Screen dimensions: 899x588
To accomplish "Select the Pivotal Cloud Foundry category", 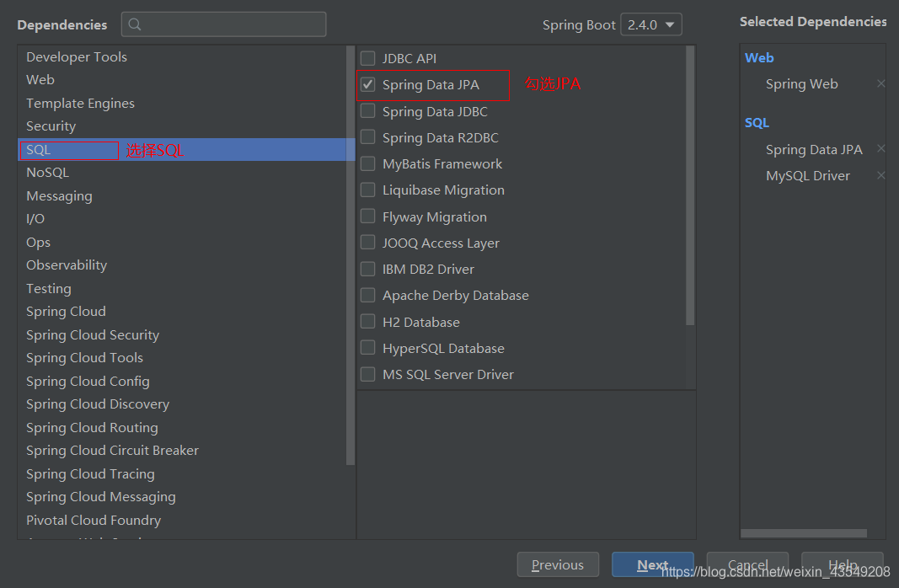I will [182, 521].
